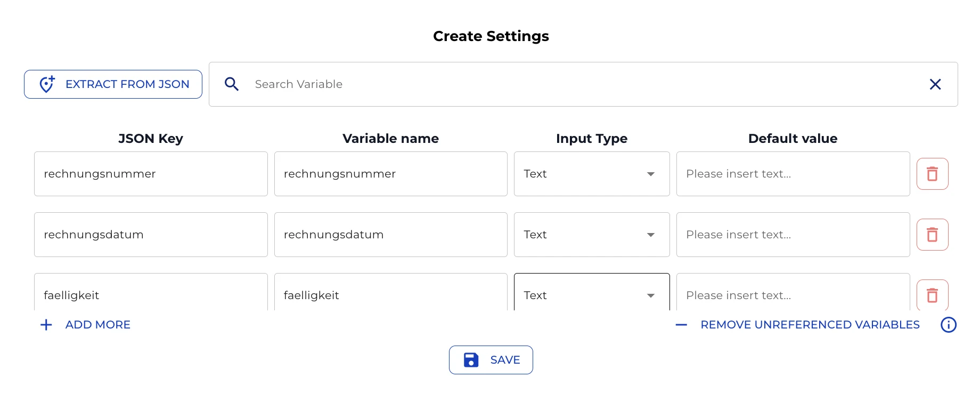
Task: Click the JSON Key column header
Action: tap(151, 139)
